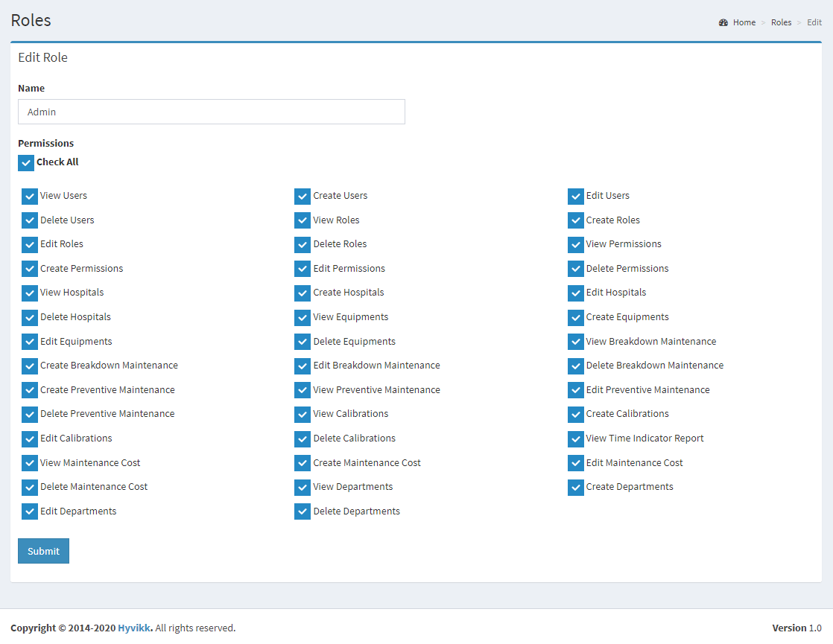Disable Create Permissions checkbox

30,269
